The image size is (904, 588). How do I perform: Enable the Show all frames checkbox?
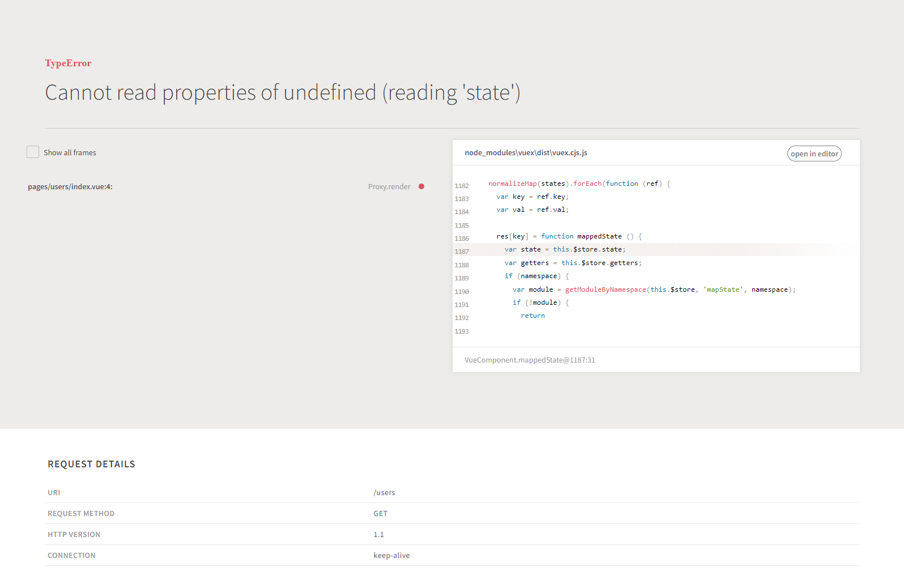tap(33, 152)
